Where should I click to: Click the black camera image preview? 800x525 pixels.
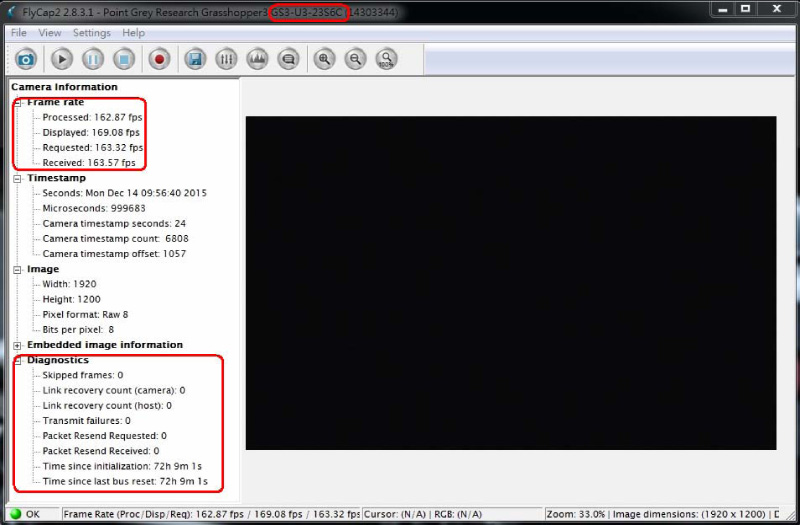(510, 282)
